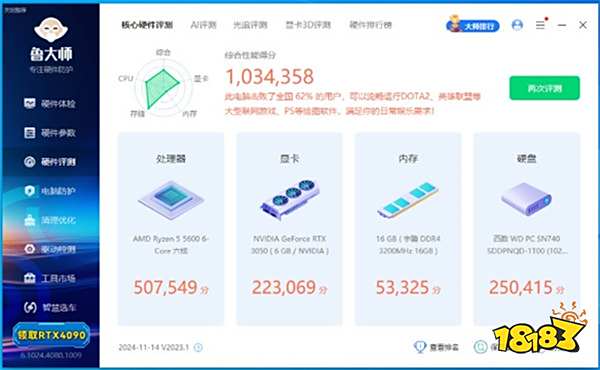600x370 pixels.
Task: Open 清理优化 in the sidebar
Action: pyautogui.click(x=50, y=220)
